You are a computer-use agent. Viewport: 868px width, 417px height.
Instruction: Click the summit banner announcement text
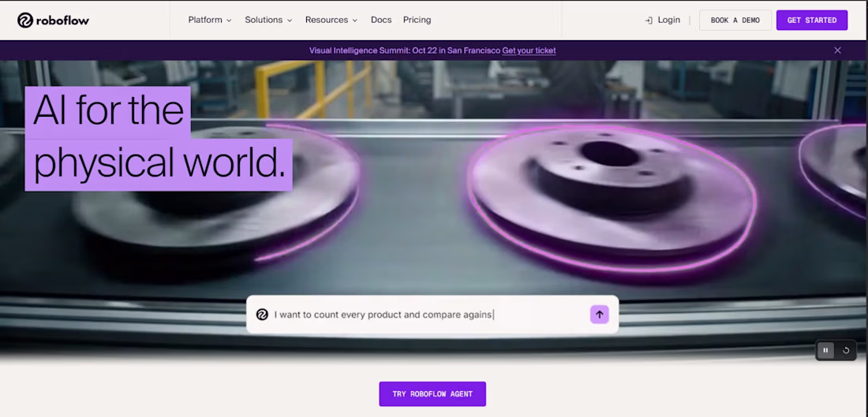click(405, 50)
